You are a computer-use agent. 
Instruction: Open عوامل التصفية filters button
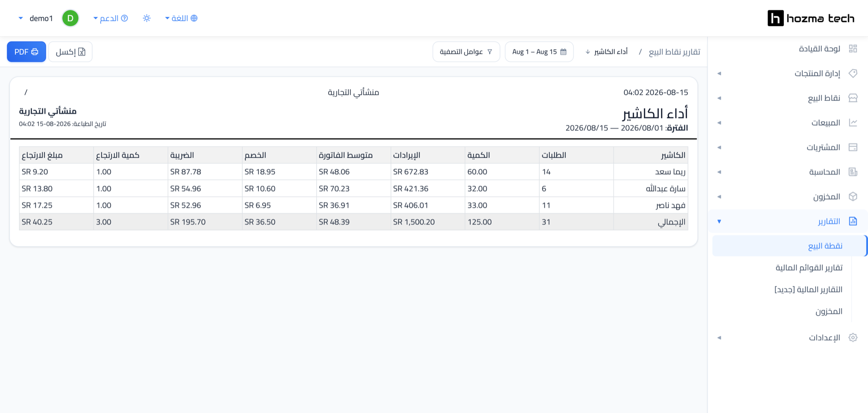coord(466,52)
